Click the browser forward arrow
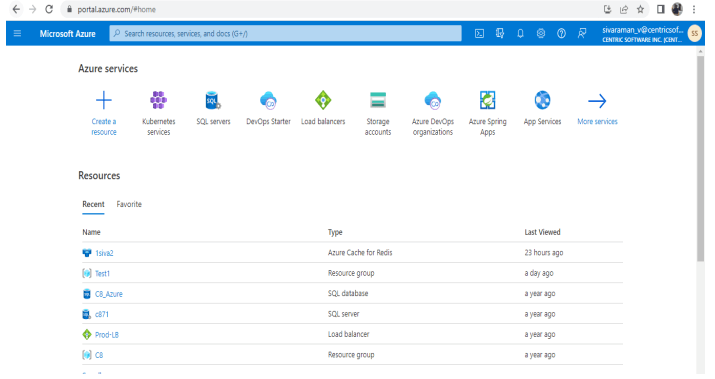This screenshot has width=715, height=379. point(32,9)
